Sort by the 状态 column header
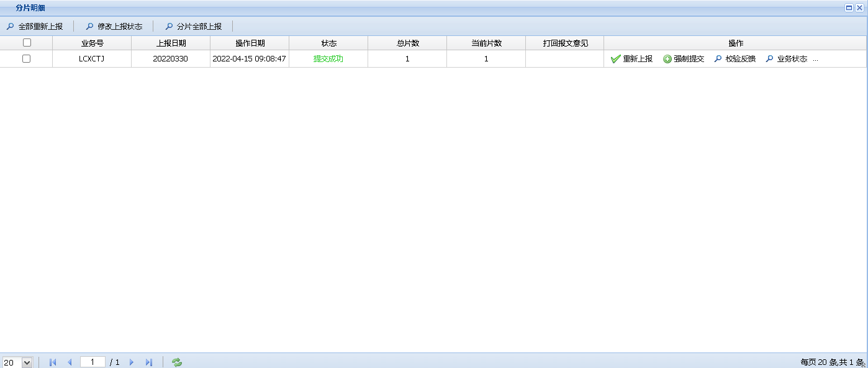 coord(328,43)
